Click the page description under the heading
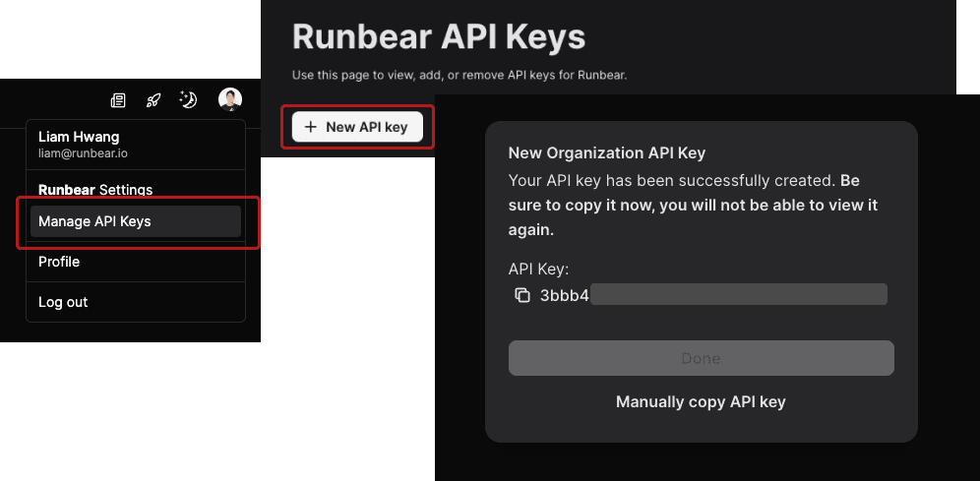980x481 pixels. (459, 75)
